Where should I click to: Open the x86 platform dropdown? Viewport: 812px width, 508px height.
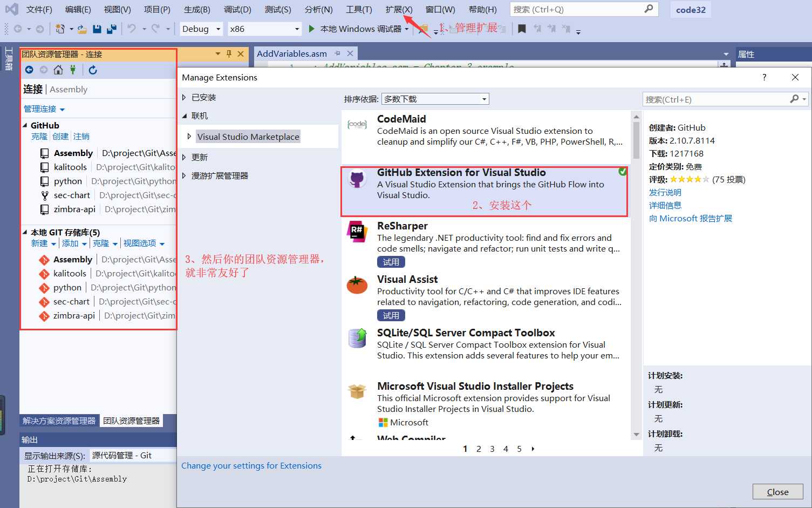[x=264, y=29]
